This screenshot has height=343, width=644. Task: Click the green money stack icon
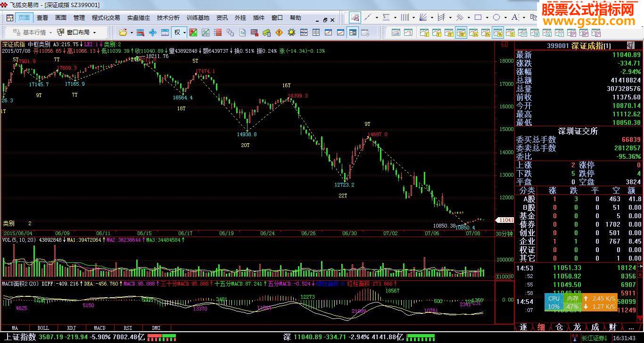[267, 33]
